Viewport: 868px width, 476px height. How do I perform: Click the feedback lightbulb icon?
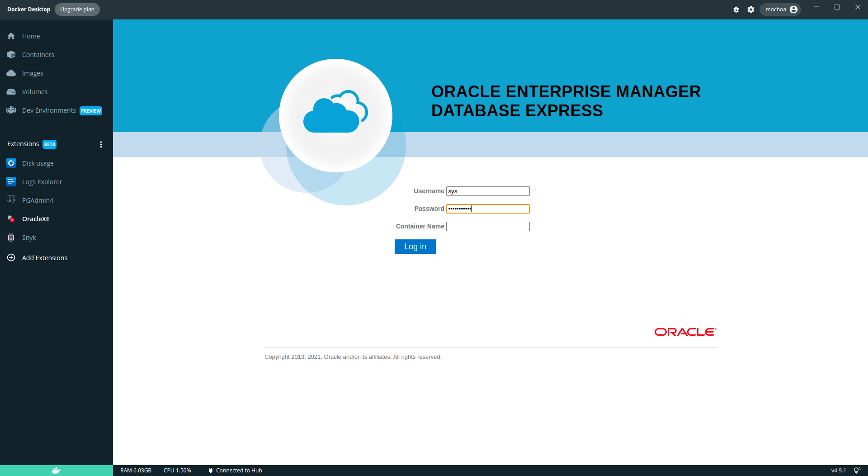857,471
